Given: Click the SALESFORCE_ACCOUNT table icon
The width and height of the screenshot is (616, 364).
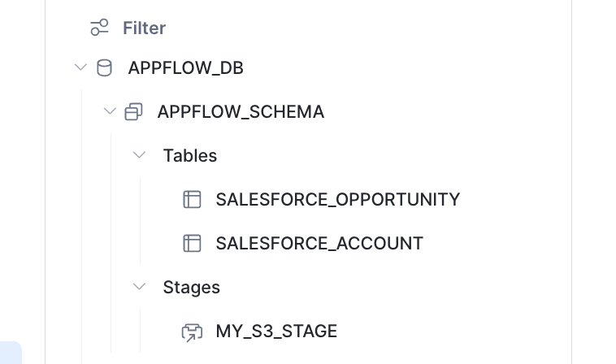Looking at the screenshot, I should click(192, 243).
